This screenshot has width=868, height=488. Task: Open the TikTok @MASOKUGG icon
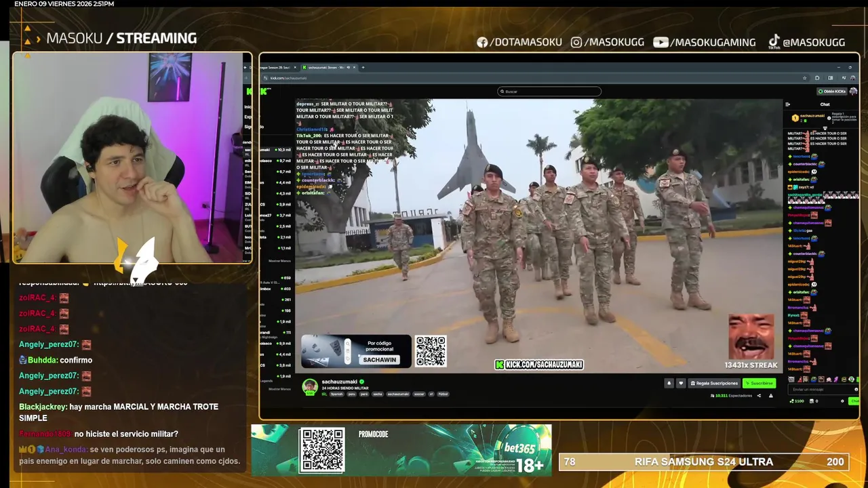tap(774, 42)
